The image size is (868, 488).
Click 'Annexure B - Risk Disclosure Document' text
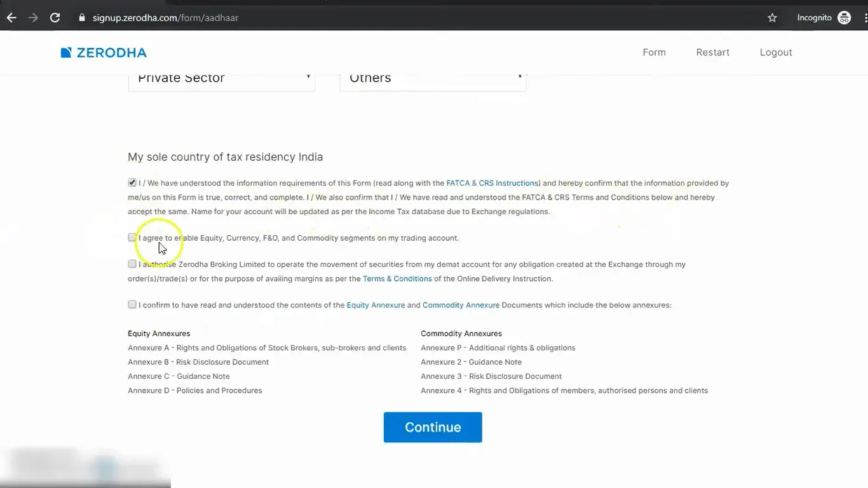coord(198,362)
